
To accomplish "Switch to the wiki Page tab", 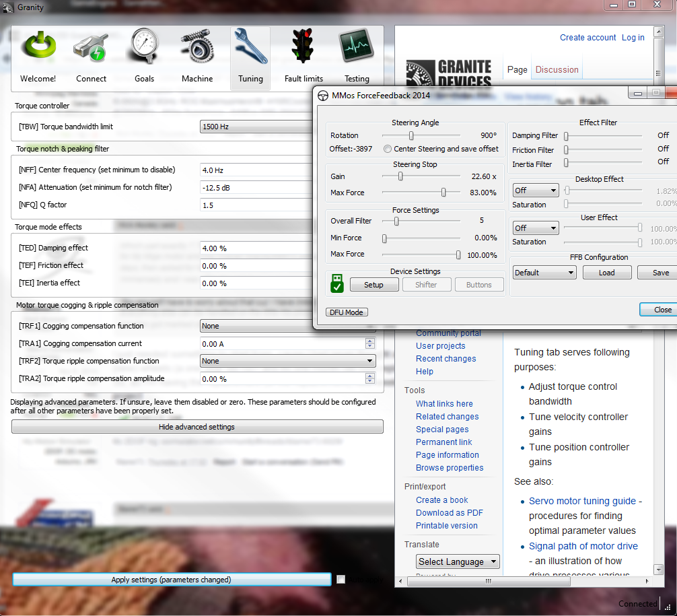I will point(518,69).
